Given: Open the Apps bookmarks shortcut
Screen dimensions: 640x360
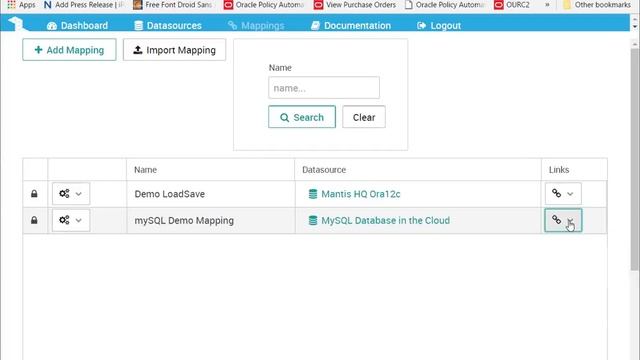Looking at the screenshot, I should (x=21, y=5).
